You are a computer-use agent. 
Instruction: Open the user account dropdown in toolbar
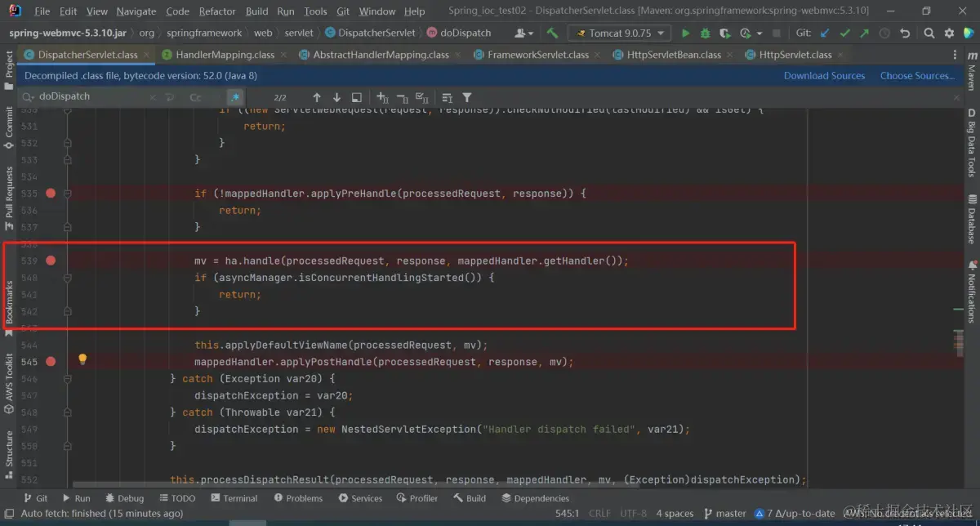click(525, 33)
